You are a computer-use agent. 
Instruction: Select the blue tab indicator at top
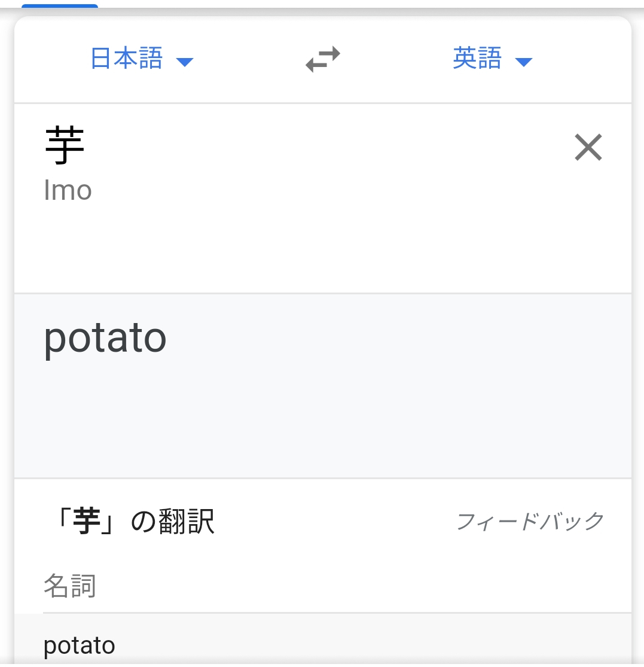(x=60, y=7)
